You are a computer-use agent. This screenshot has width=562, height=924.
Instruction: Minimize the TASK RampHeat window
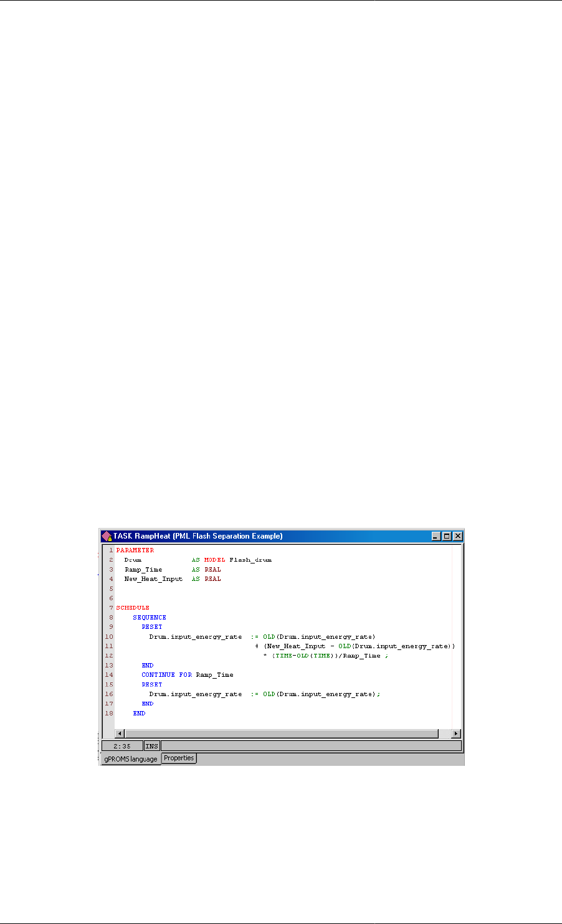click(x=436, y=536)
